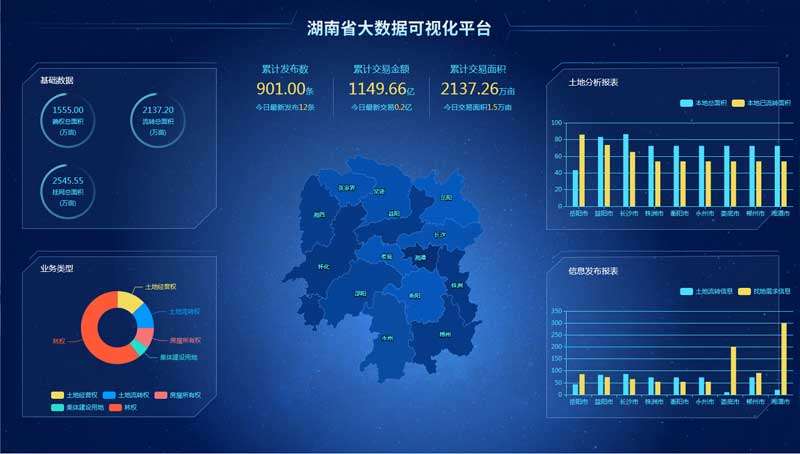800x454 pixels.
Task: Click the 业务类型 panel heading
Action: (x=56, y=269)
